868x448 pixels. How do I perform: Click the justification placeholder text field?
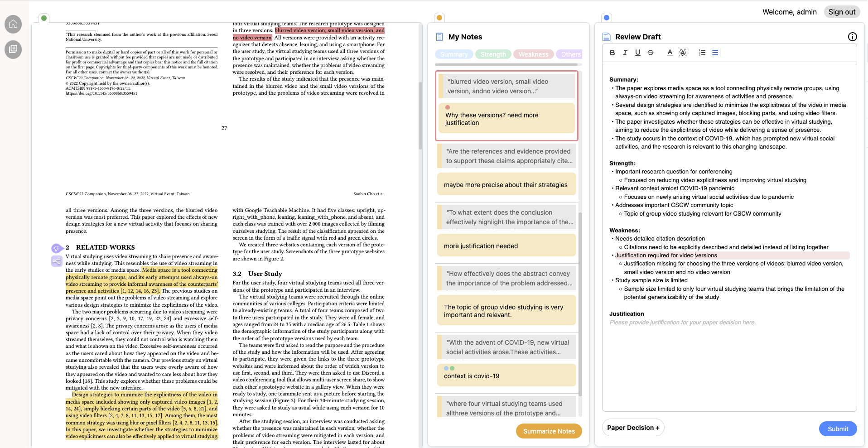682,323
